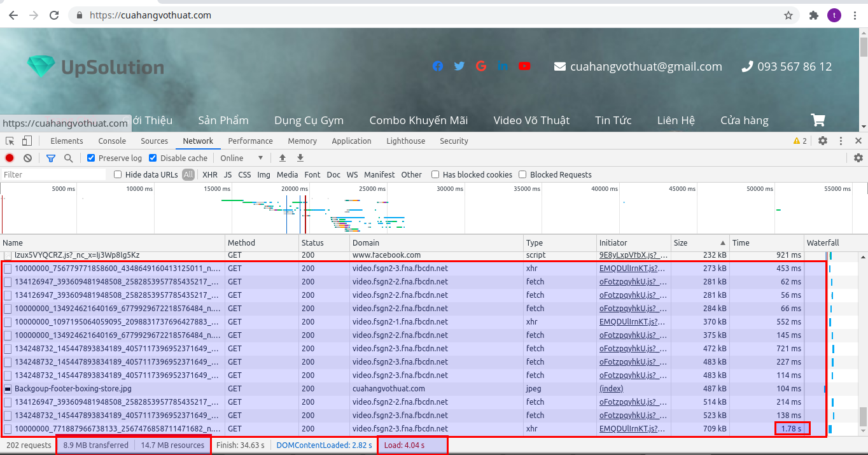The width and height of the screenshot is (868, 455).
Task: Reload the page with the refresh icon
Action: click(x=55, y=15)
